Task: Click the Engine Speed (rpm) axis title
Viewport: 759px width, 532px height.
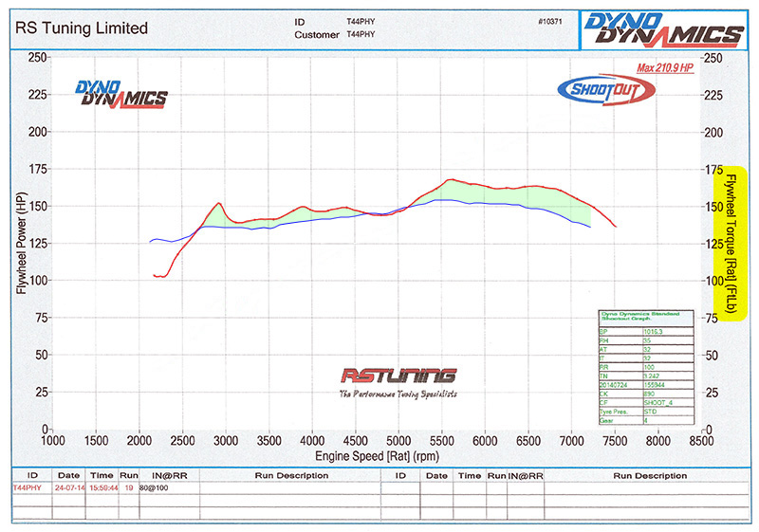Action: pos(376,454)
